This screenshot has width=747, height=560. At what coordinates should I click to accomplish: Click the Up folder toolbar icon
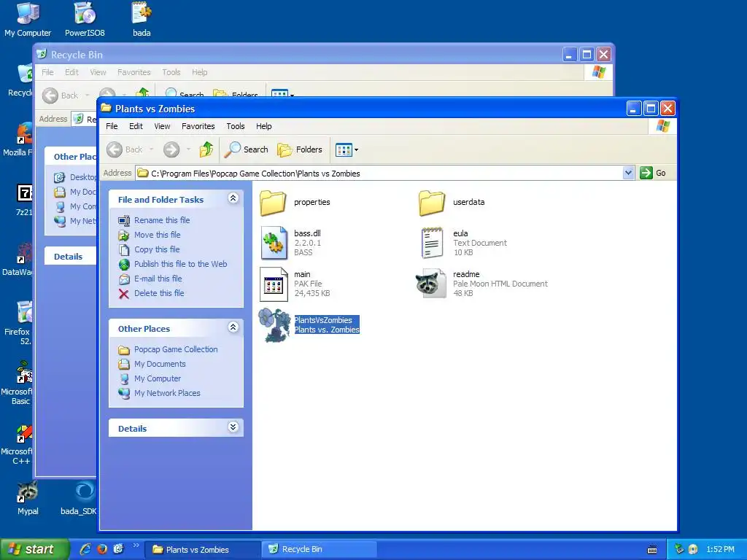(206, 149)
